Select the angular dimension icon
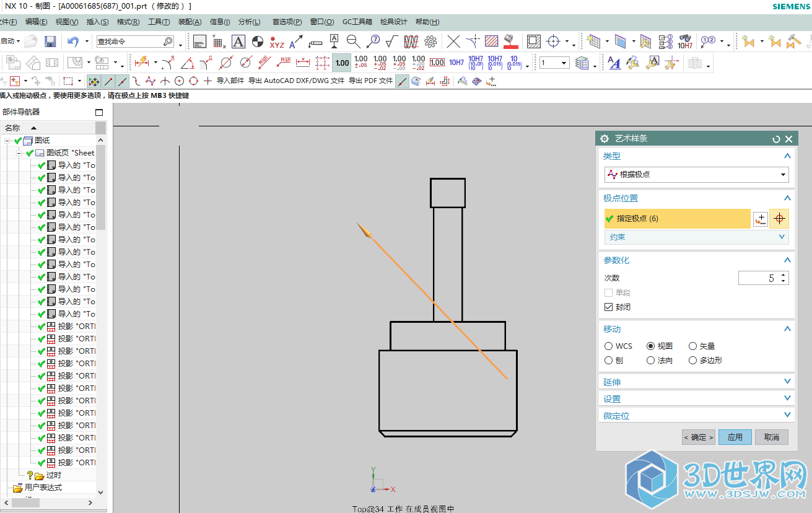The width and height of the screenshot is (812, 513). [187, 62]
